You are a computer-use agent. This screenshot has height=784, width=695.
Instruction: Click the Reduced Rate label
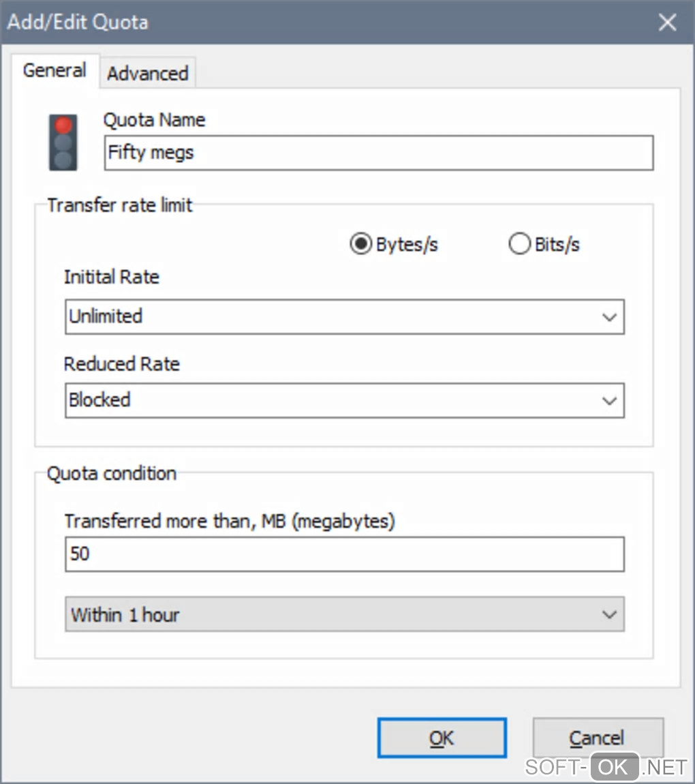click(x=122, y=363)
